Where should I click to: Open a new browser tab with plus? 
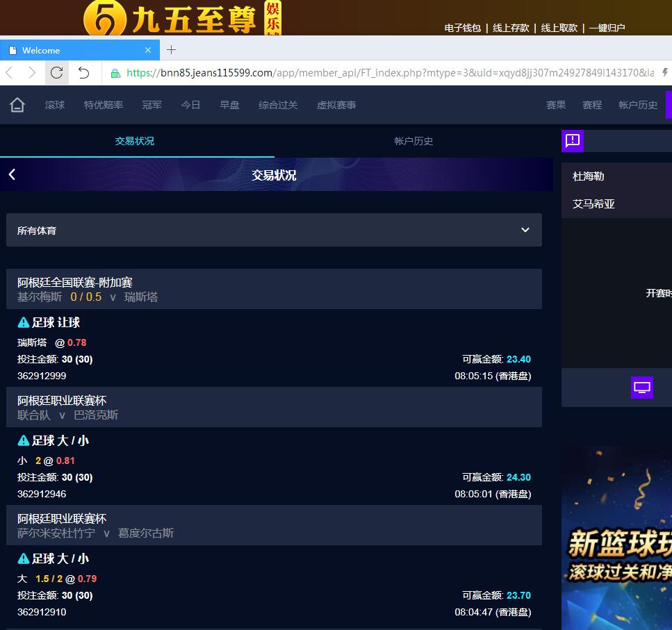tap(171, 50)
